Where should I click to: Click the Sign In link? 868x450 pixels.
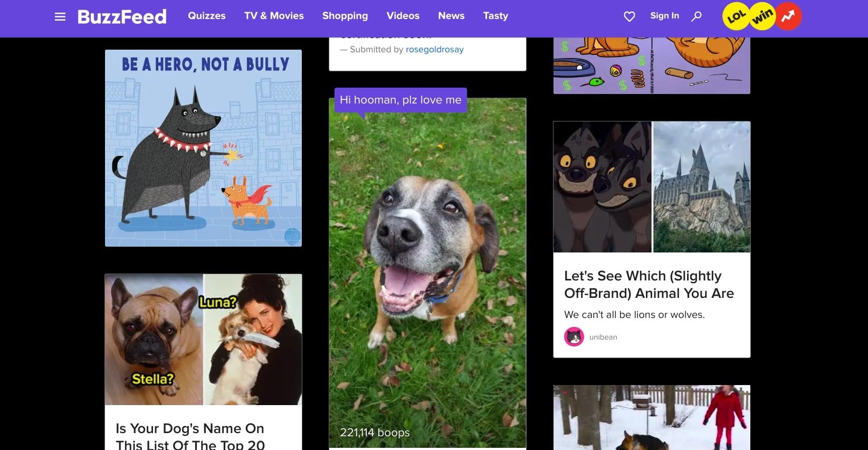tap(664, 16)
